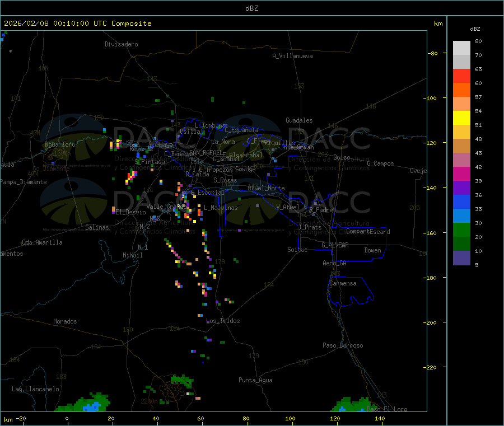Click the G_ALVEAR label
504x426 pixels.
pyautogui.click(x=335, y=245)
